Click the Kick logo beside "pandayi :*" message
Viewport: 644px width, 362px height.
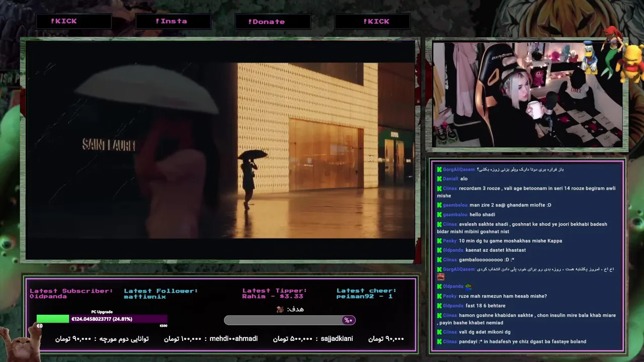coord(439,341)
